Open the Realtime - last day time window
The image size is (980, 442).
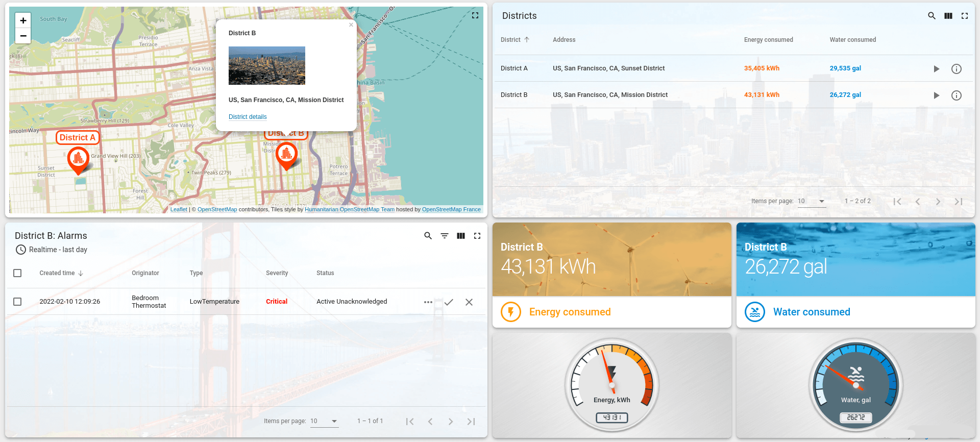pos(52,250)
